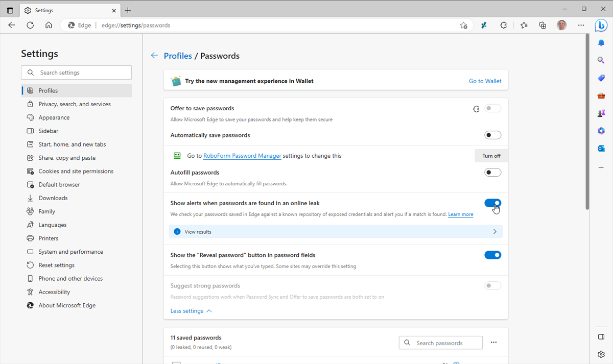
Task: Collapse the Less settings expander
Action: click(191, 311)
